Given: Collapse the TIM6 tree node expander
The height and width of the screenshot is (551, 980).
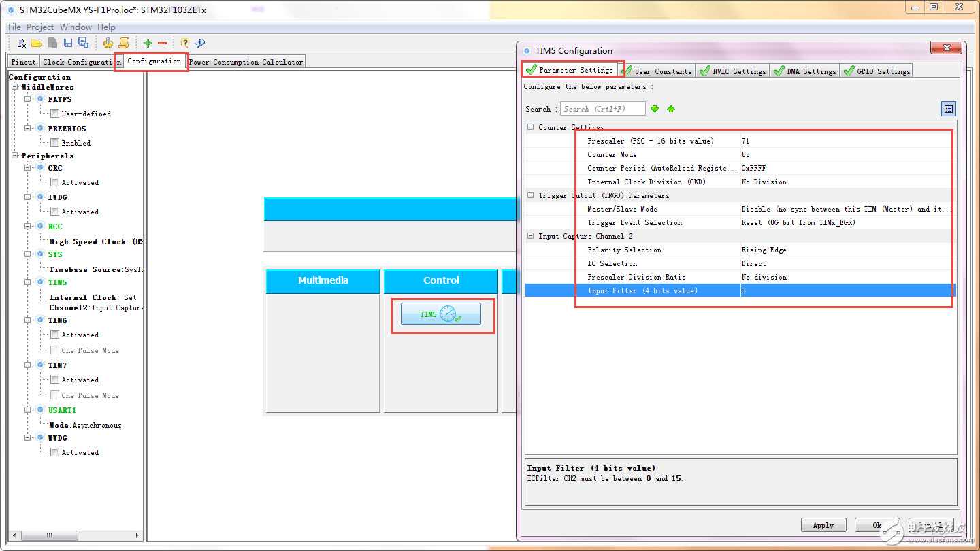Looking at the screenshot, I should pos(28,320).
